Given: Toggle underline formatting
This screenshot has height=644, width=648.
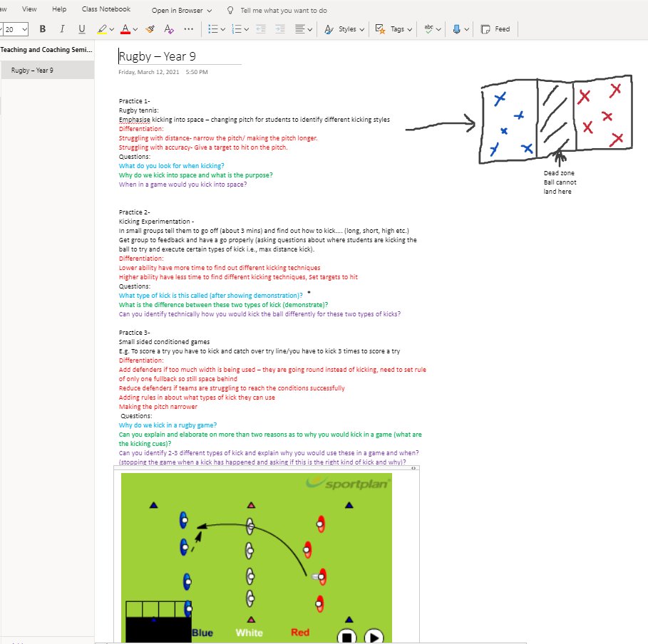Looking at the screenshot, I should [x=82, y=29].
